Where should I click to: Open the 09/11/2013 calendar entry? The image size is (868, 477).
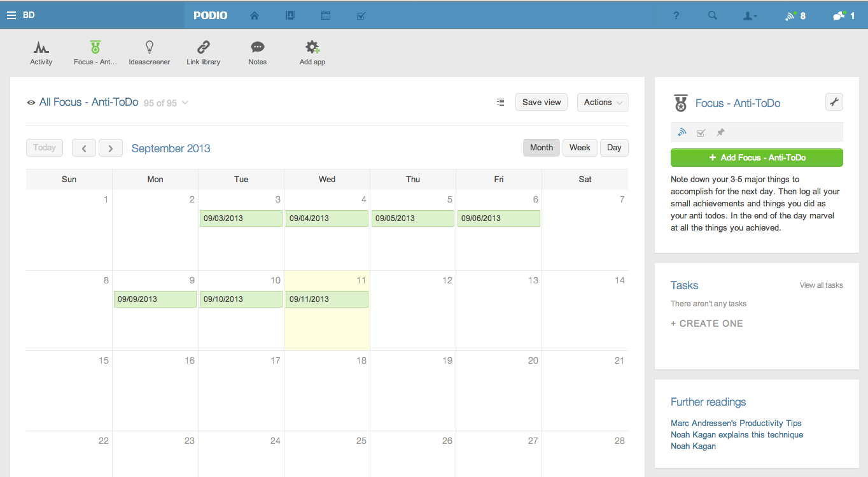click(326, 299)
